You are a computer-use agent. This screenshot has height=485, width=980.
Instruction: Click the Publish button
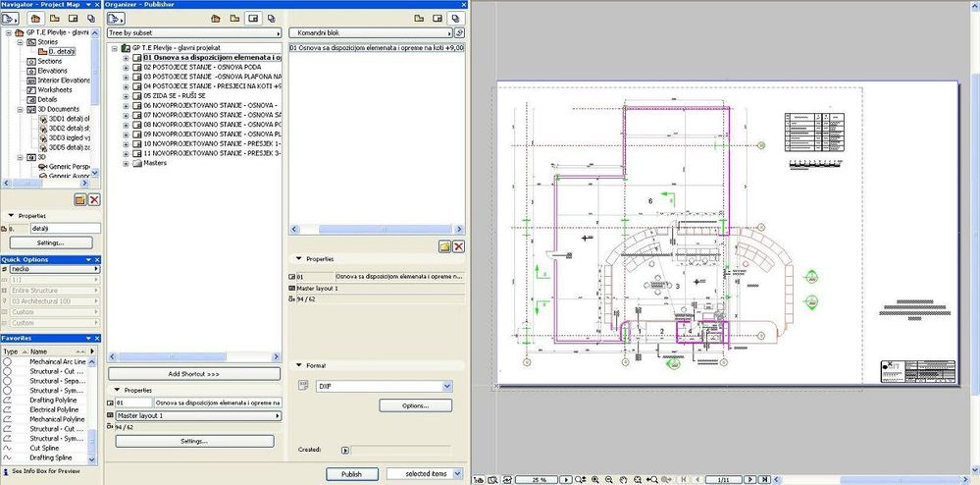pos(350,474)
